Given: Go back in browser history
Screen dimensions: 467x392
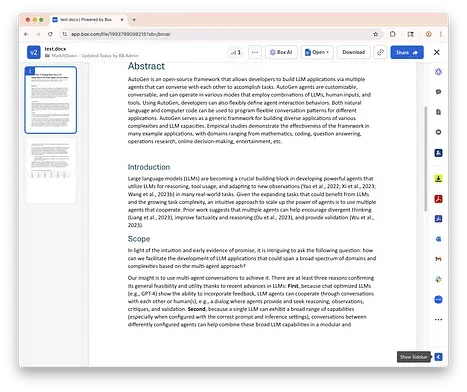Looking at the screenshot, I should pos(26,34).
